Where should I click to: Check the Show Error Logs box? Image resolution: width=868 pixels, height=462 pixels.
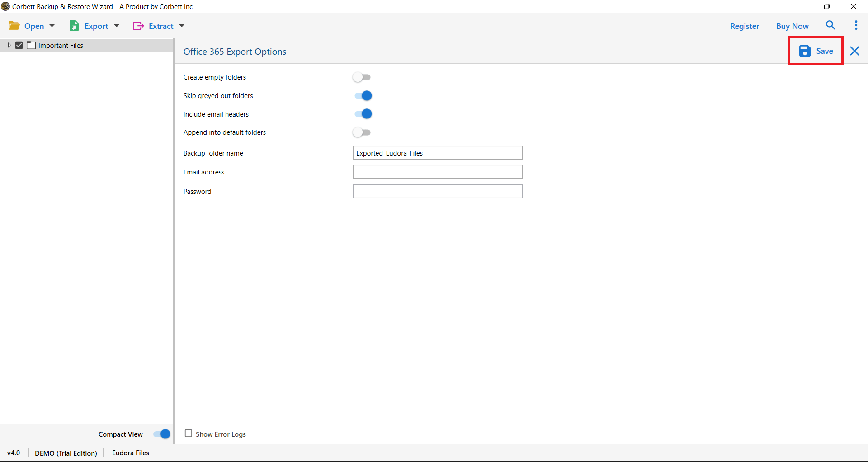click(x=189, y=433)
